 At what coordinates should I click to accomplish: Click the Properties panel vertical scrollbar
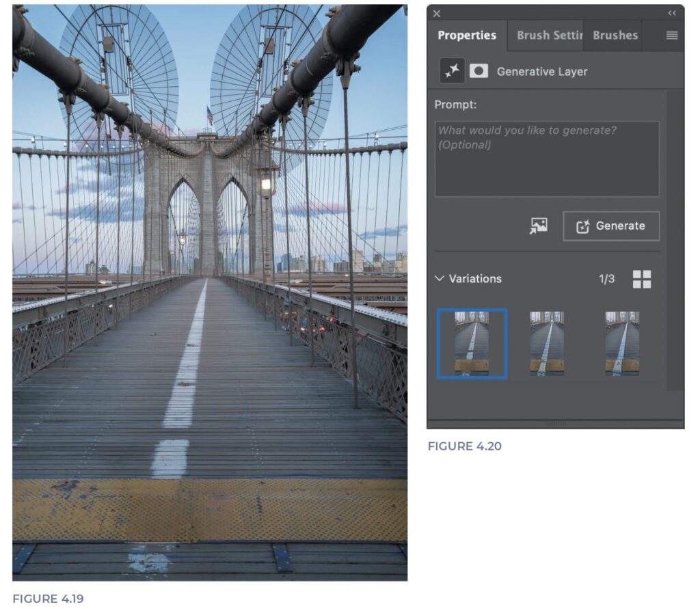coord(675,239)
